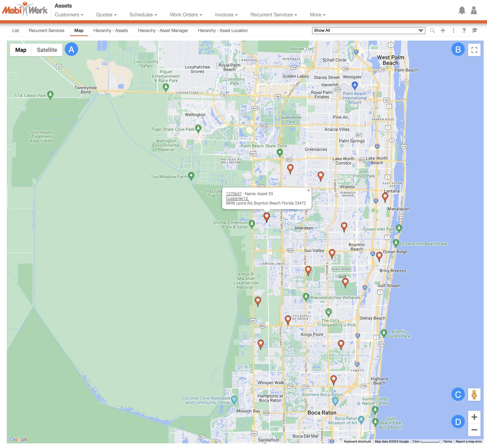The height and width of the screenshot is (448, 487).
Task: Switch to the List tab
Action: click(16, 31)
